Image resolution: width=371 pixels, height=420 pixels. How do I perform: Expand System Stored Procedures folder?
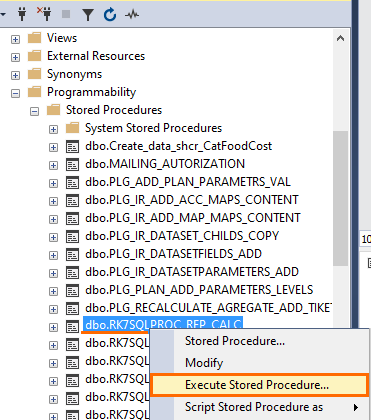pyautogui.click(x=53, y=129)
